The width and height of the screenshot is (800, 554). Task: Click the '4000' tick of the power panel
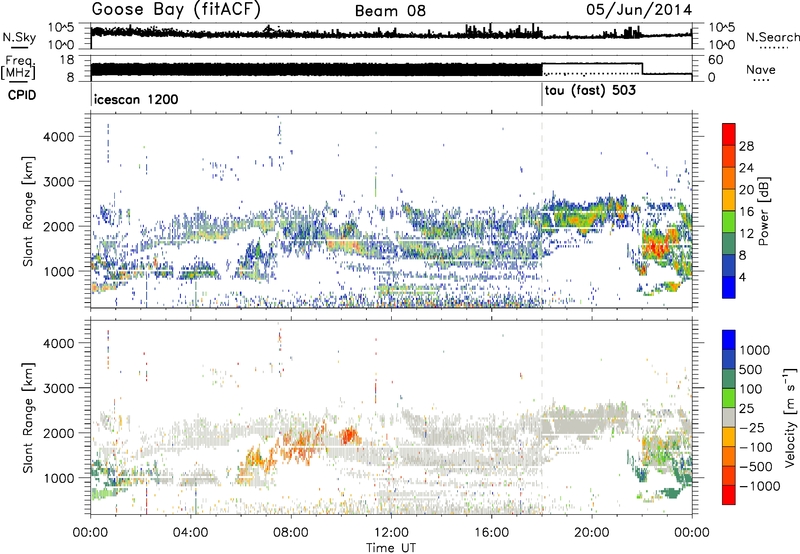coord(58,137)
